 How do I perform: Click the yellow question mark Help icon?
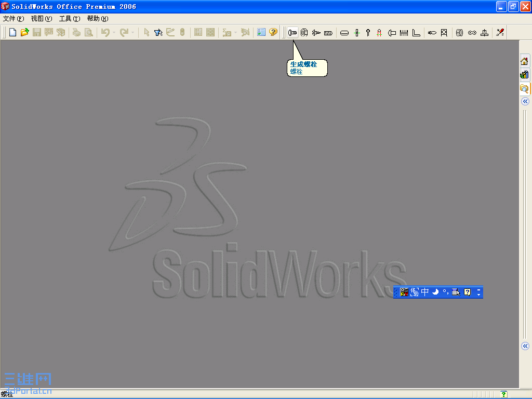pos(273,32)
